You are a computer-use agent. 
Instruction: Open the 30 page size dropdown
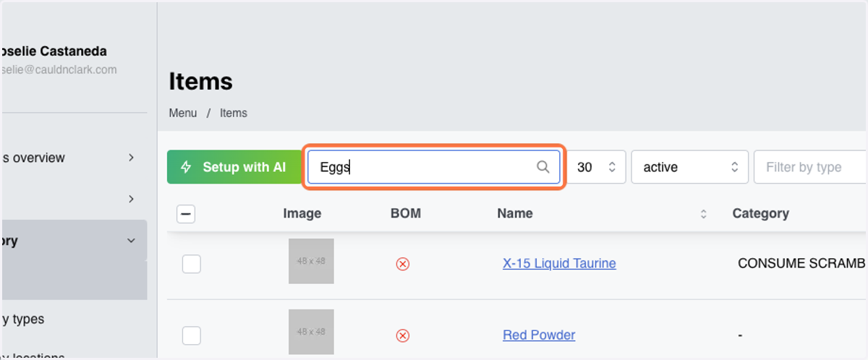597,167
